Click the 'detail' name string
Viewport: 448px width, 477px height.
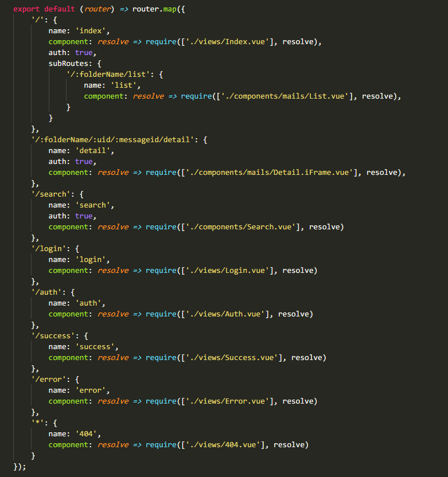pyautogui.click(x=92, y=151)
